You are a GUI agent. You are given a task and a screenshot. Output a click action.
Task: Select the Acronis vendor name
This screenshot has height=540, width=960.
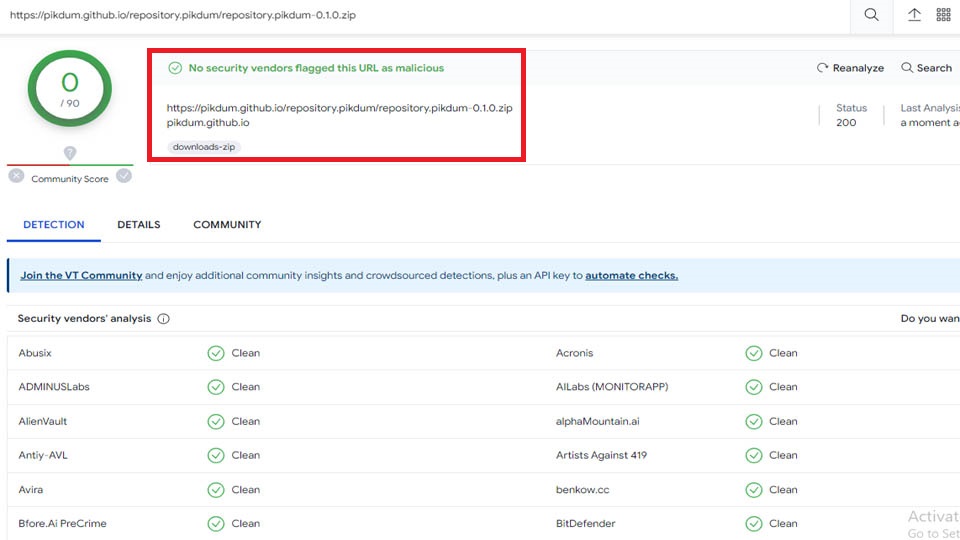click(574, 353)
